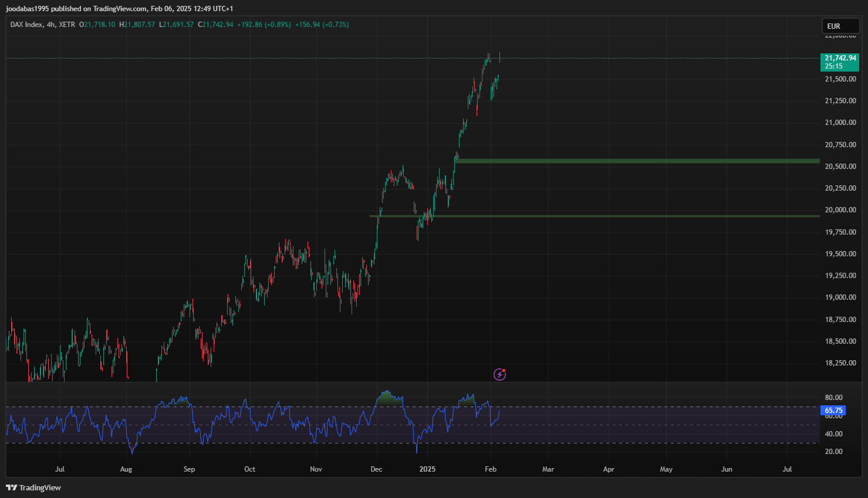
Task: Click the 2025 label on time axis
Action: coord(427,469)
